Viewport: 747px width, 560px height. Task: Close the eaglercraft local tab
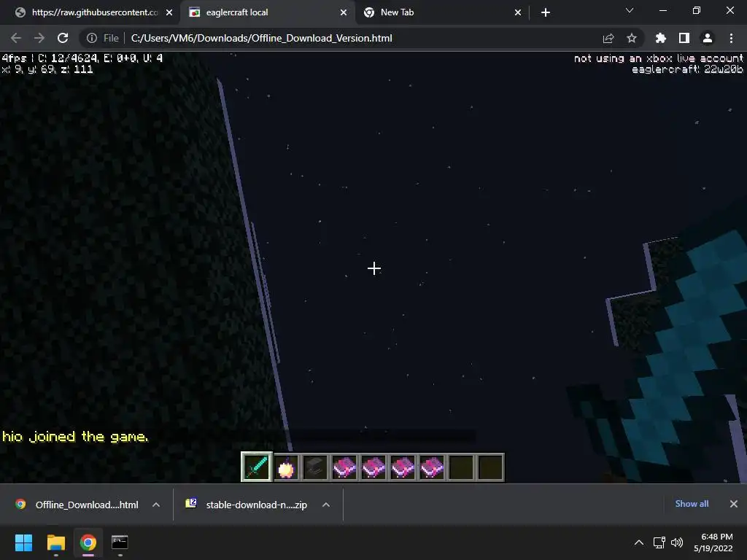coord(344,12)
